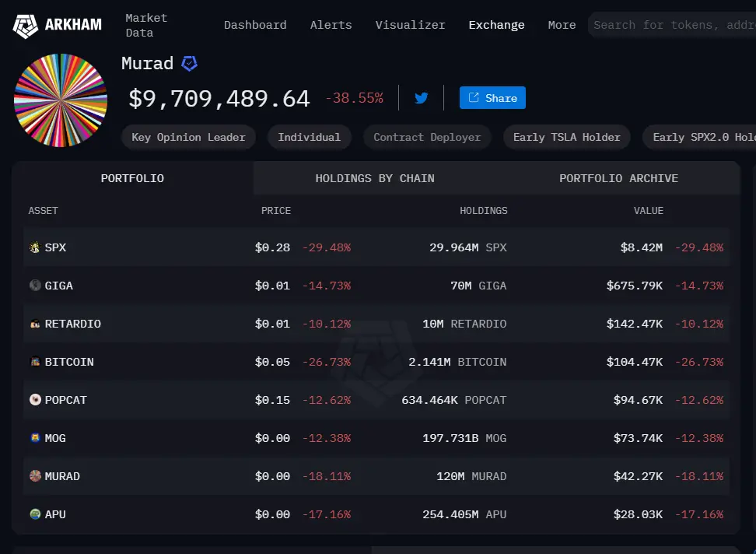Click the $94.67K value cell
The width and height of the screenshot is (756, 554).
click(x=638, y=400)
